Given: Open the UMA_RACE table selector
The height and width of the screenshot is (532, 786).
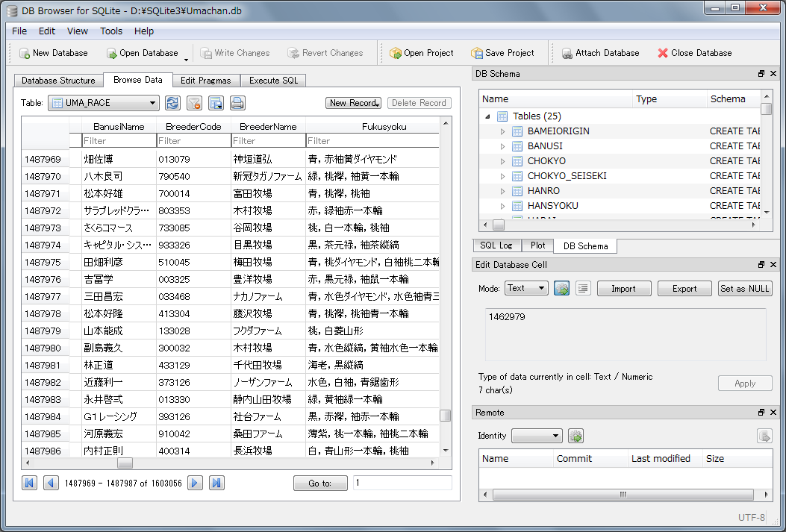Looking at the screenshot, I should tap(104, 103).
